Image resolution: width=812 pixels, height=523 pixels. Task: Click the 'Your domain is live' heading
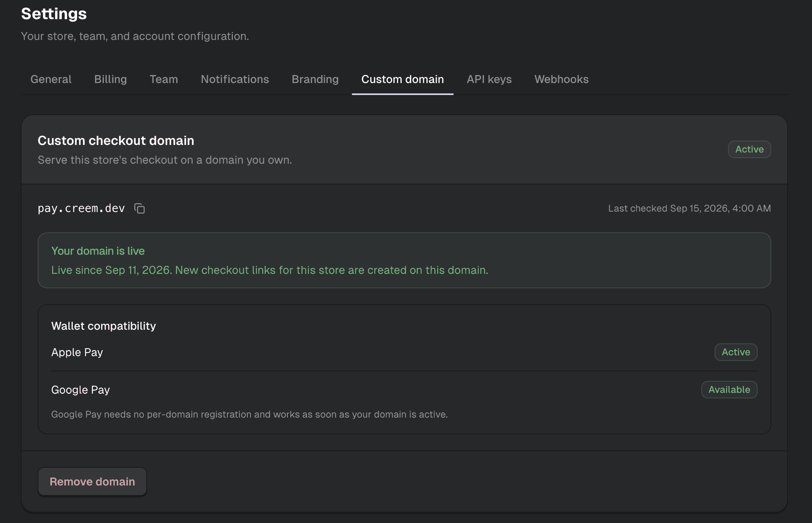(x=98, y=251)
